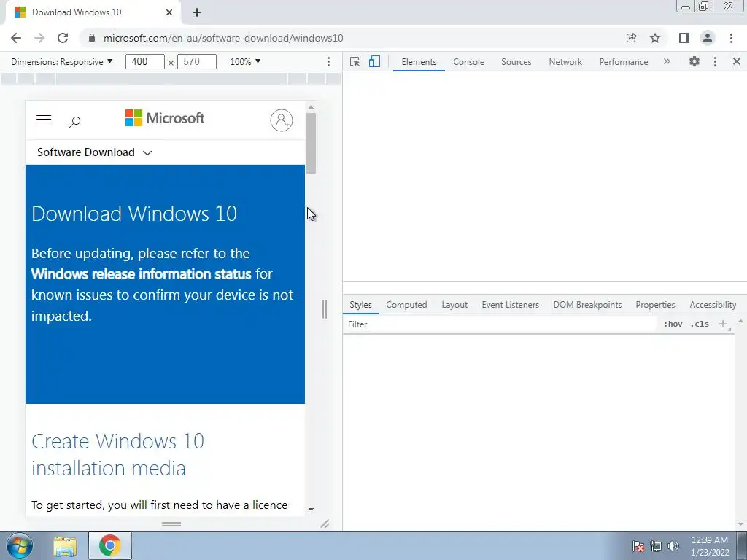The height and width of the screenshot is (560, 747).
Task: Click page scrollbar down arrow
Action: click(x=311, y=510)
